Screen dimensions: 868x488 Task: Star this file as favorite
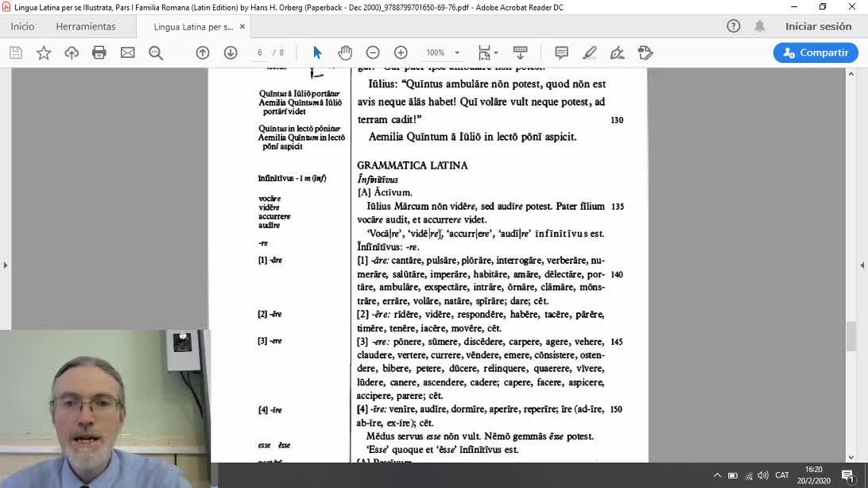pos(44,52)
